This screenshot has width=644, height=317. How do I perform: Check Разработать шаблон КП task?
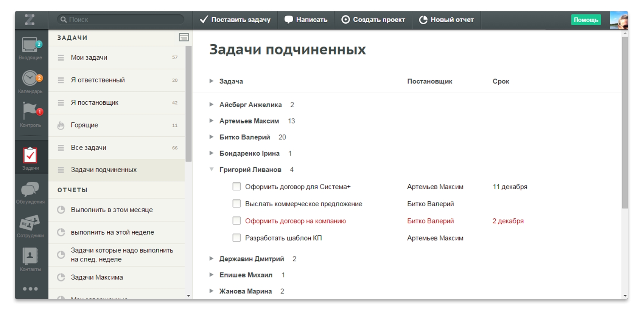click(236, 238)
